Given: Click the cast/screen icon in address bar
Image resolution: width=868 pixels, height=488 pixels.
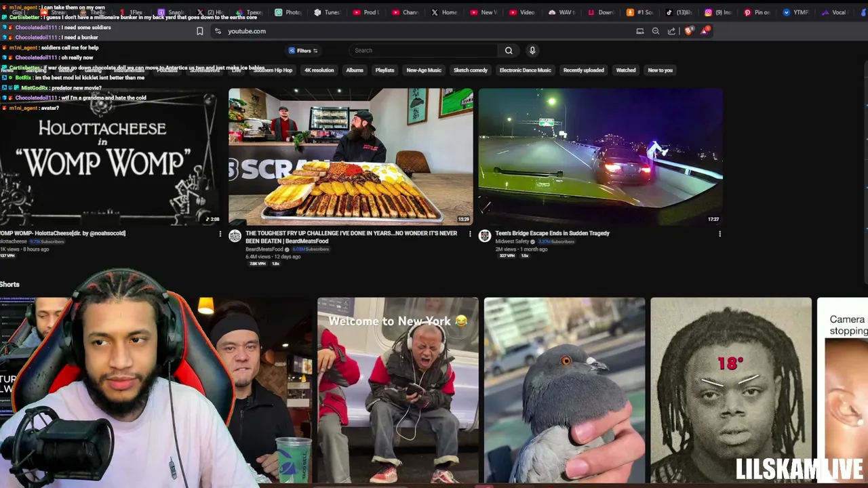Looking at the screenshot, I should click(640, 31).
